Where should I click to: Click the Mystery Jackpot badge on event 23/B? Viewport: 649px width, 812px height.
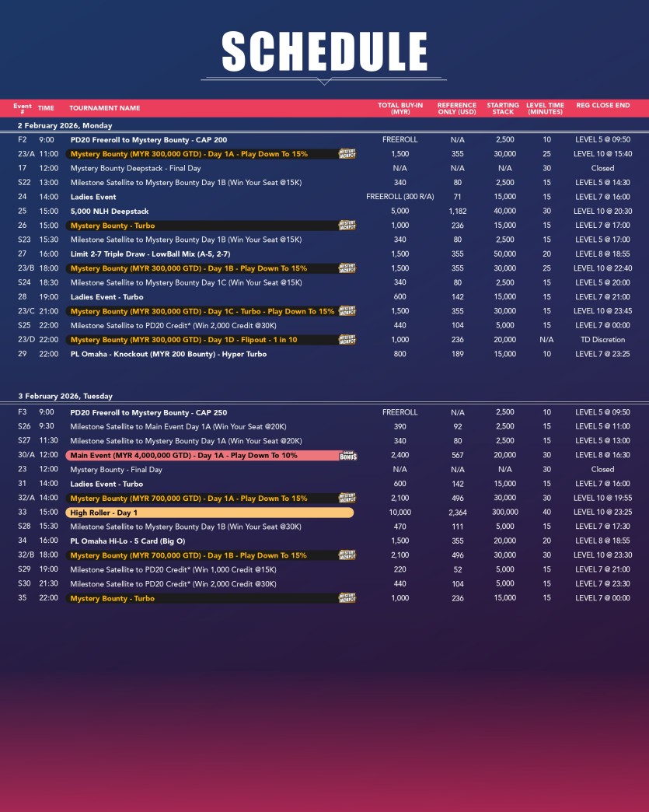(347, 268)
